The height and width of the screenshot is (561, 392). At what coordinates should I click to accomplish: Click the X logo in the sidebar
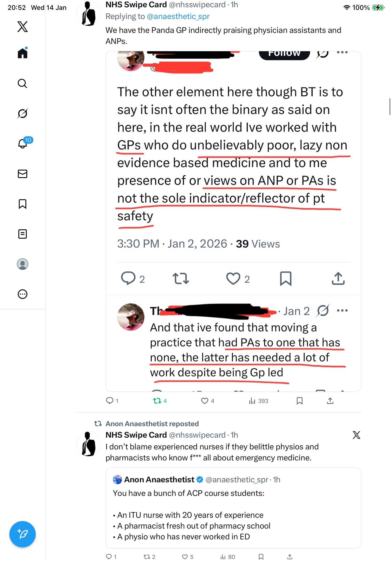(23, 26)
